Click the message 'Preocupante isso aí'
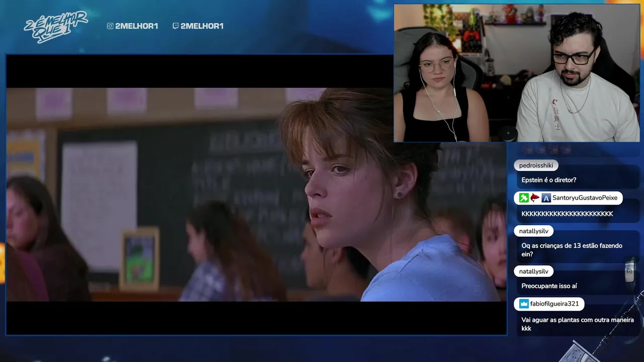The width and height of the screenshot is (644, 362). click(549, 286)
